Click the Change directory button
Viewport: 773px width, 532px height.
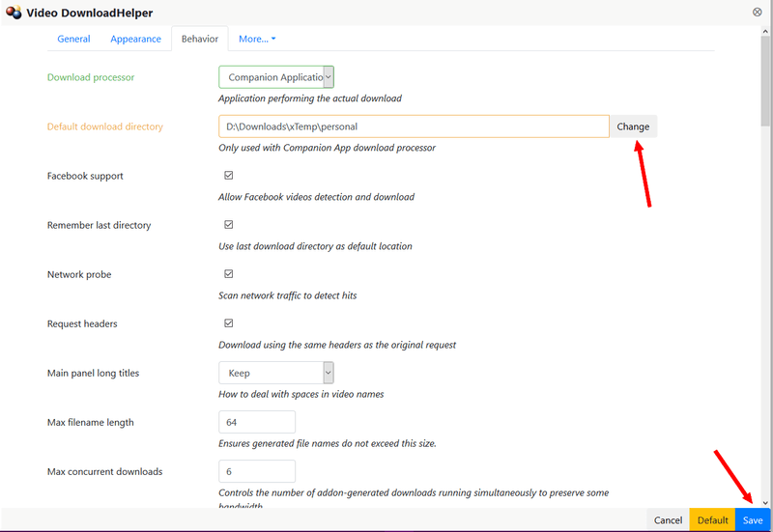tap(633, 126)
